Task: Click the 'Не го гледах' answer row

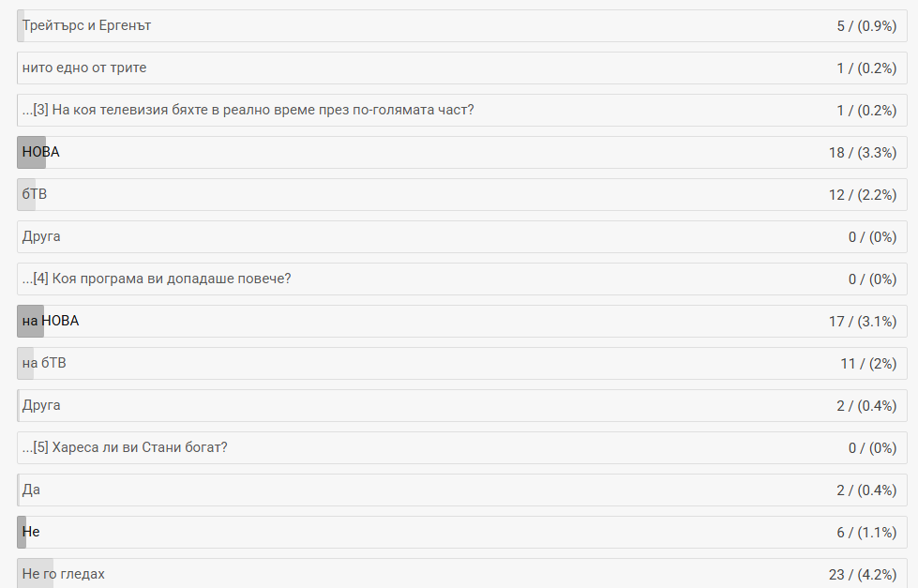Action: coord(64,573)
